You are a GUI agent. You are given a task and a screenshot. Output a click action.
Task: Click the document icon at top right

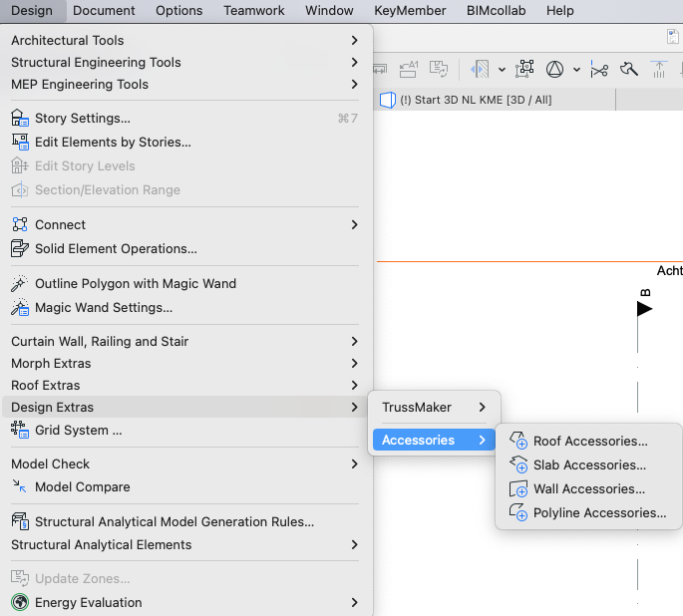coord(673,37)
